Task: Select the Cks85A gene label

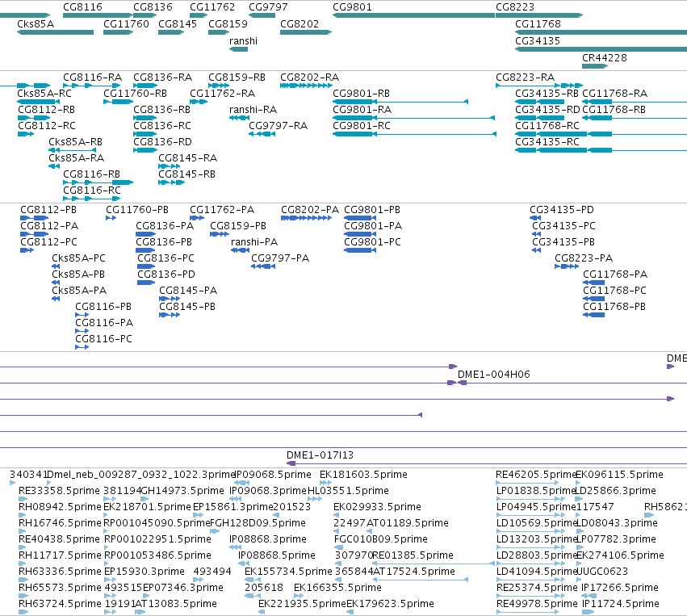Action: (36, 23)
